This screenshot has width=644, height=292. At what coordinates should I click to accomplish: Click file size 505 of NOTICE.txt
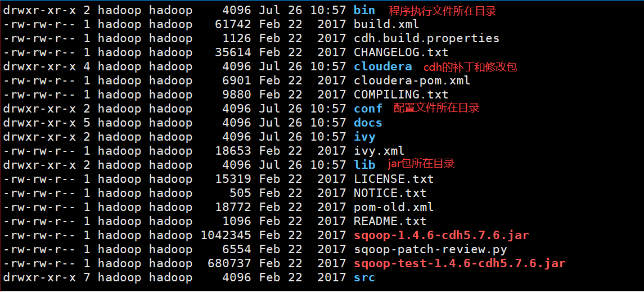240,192
